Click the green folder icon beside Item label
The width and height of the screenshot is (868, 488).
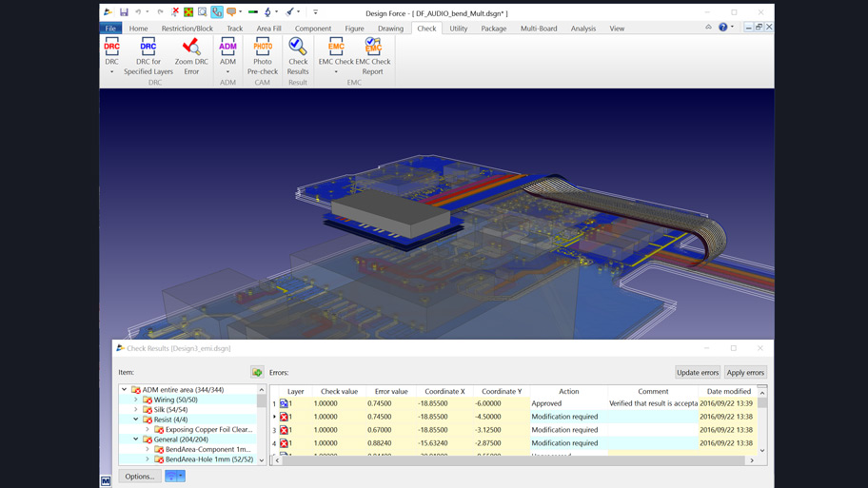[257, 373]
